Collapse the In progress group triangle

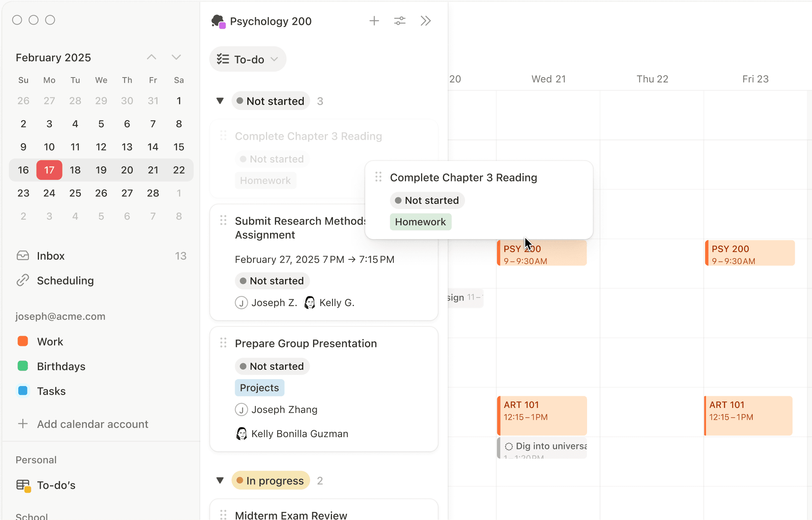tap(220, 481)
